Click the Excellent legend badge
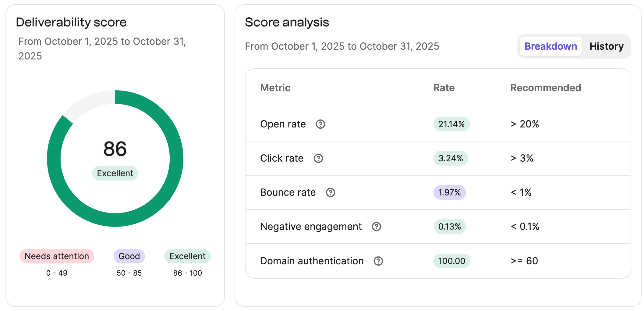This screenshot has height=311, width=644. click(187, 256)
